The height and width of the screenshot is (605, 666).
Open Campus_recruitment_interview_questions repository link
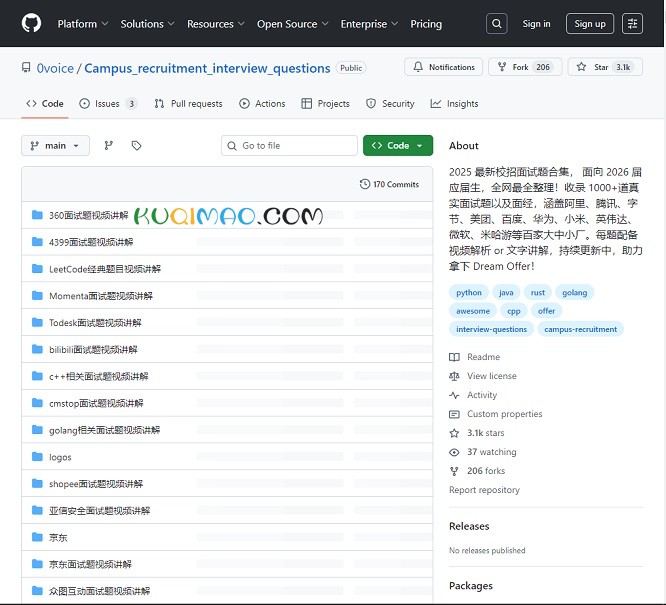(207, 68)
